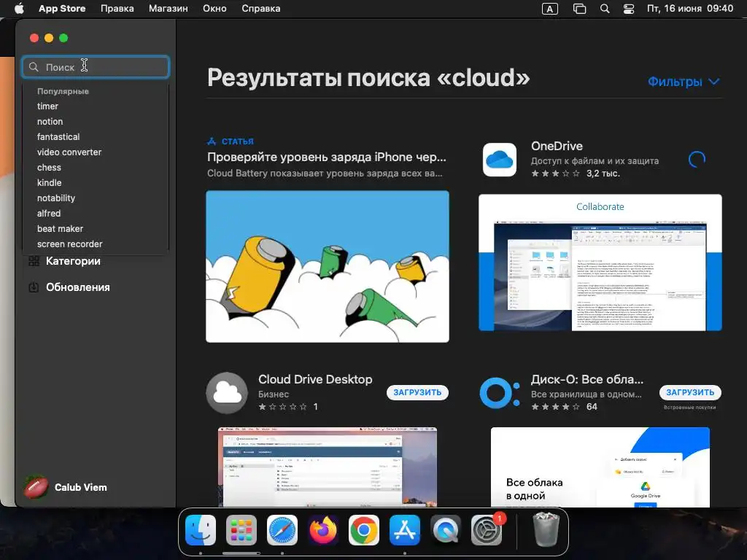Click the OneDrive app icon

(x=499, y=160)
